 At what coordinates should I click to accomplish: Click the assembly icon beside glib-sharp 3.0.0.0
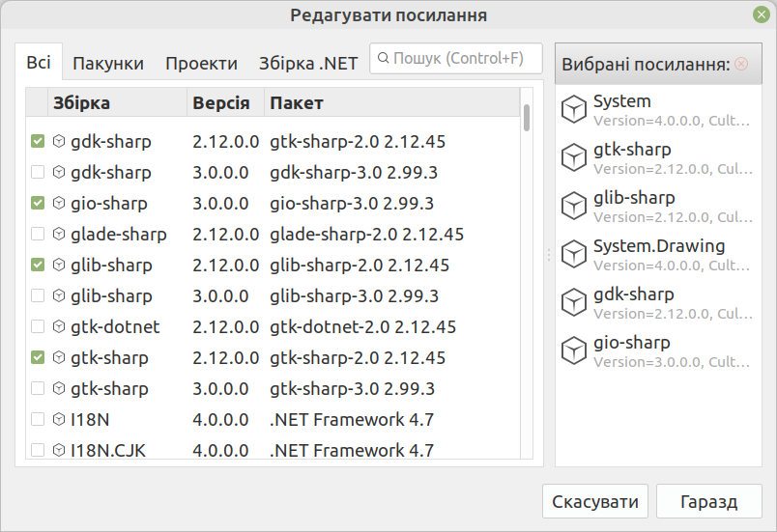(59, 296)
